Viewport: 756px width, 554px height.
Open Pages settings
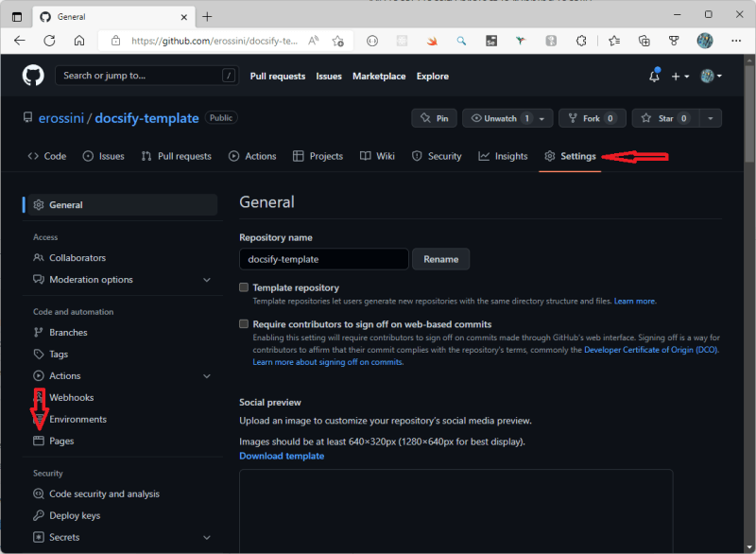[x=61, y=441]
